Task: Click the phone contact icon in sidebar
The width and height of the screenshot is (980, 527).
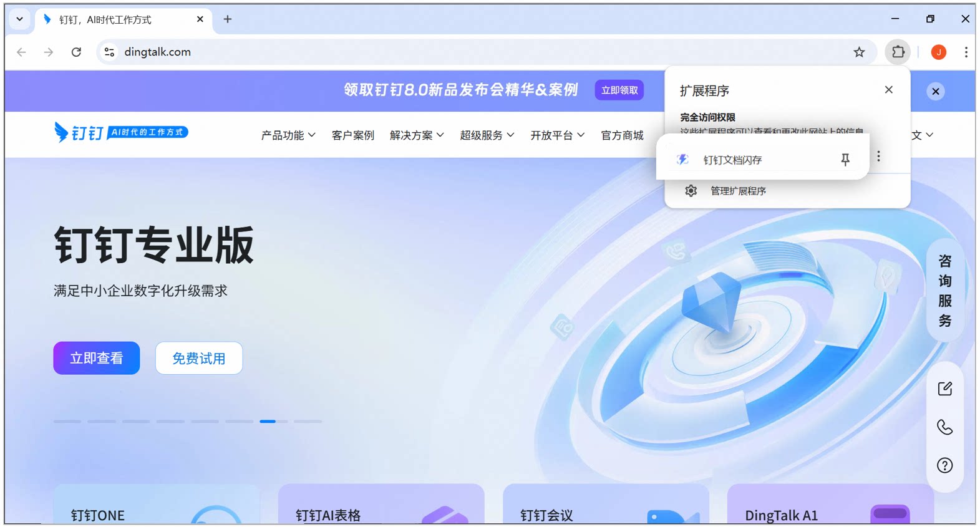Action: [944, 427]
